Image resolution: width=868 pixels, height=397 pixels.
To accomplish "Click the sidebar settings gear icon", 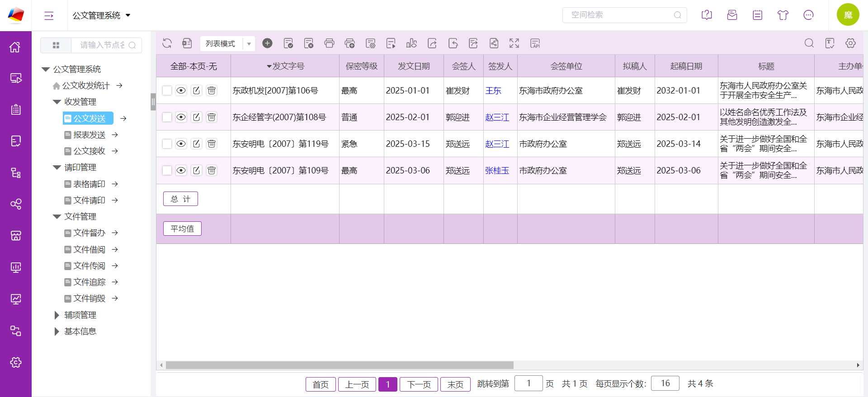I will point(15,362).
